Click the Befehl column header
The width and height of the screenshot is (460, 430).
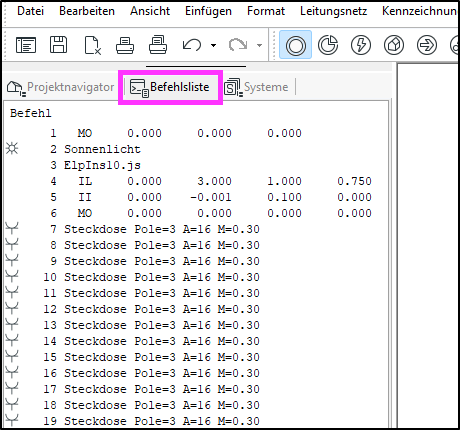(31, 113)
